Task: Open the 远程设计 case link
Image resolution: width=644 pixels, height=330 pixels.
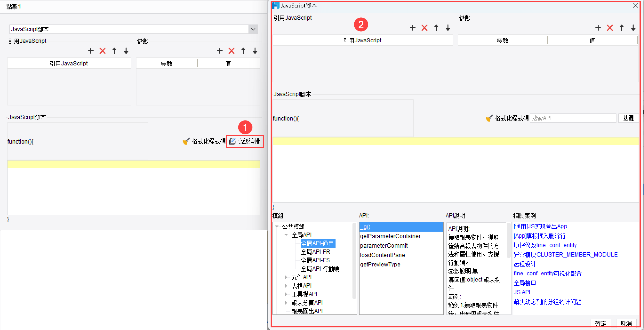Action: [x=524, y=264]
